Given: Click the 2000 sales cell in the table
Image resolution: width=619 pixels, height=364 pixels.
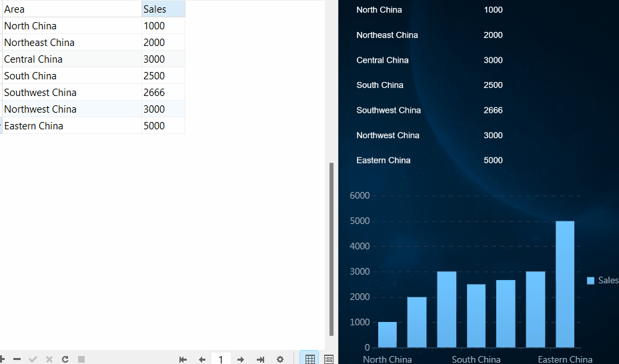Looking at the screenshot, I should click(163, 42).
